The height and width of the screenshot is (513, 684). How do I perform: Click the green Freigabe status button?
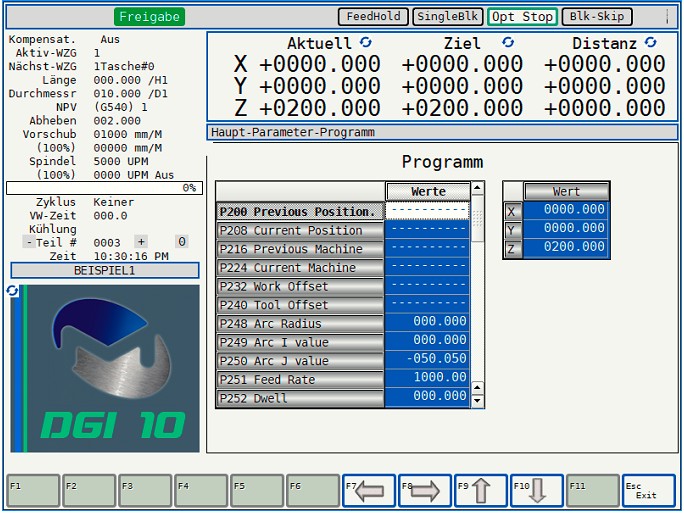pos(149,17)
